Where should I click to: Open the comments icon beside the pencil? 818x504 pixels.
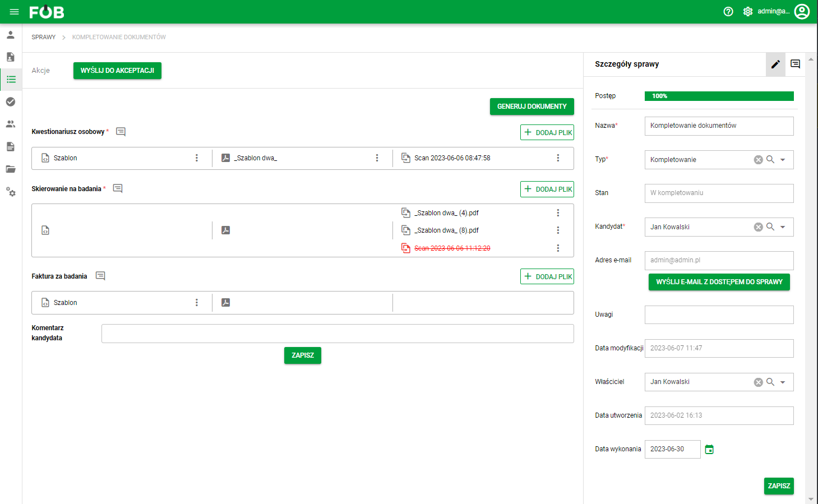coord(795,64)
